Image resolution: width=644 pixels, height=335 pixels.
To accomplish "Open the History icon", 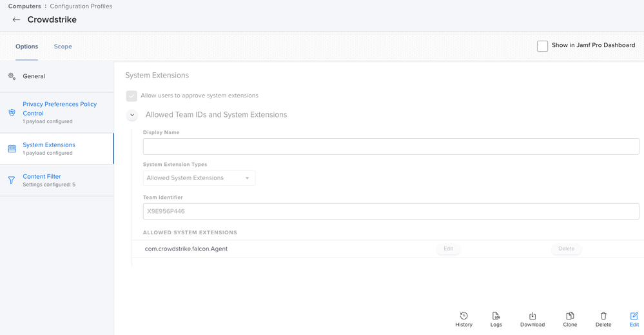I will point(463,316).
